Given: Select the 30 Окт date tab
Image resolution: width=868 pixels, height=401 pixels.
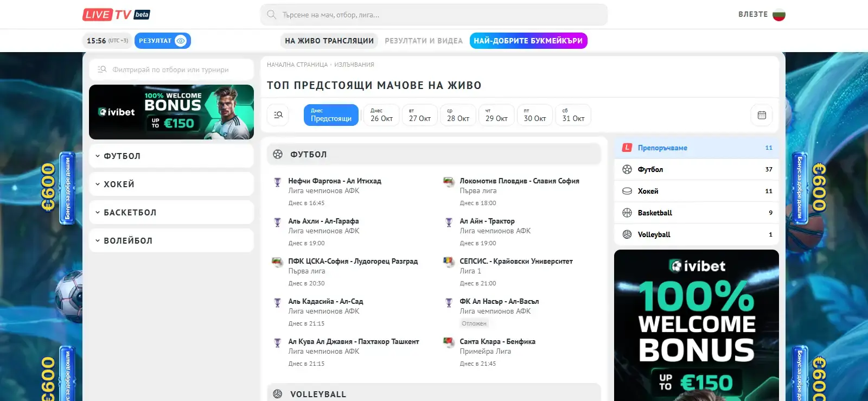Looking at the screenshot, I should click(x=535, y=115).
